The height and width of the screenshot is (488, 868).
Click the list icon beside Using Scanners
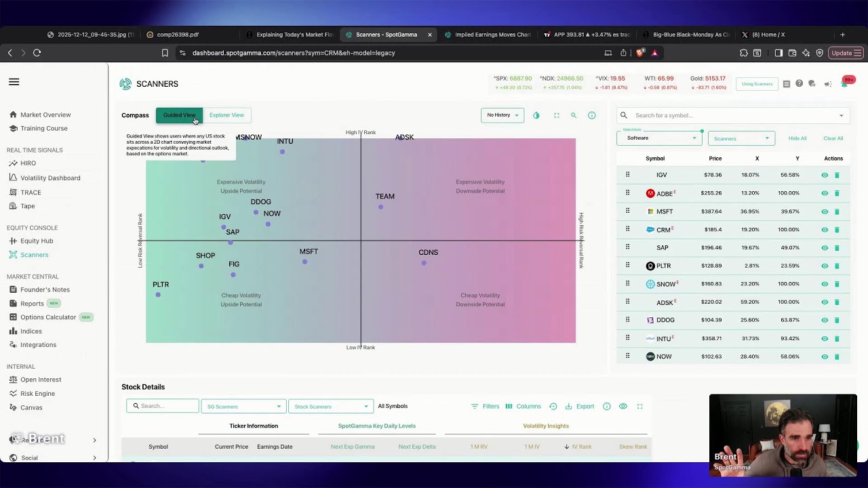(787, 84)
